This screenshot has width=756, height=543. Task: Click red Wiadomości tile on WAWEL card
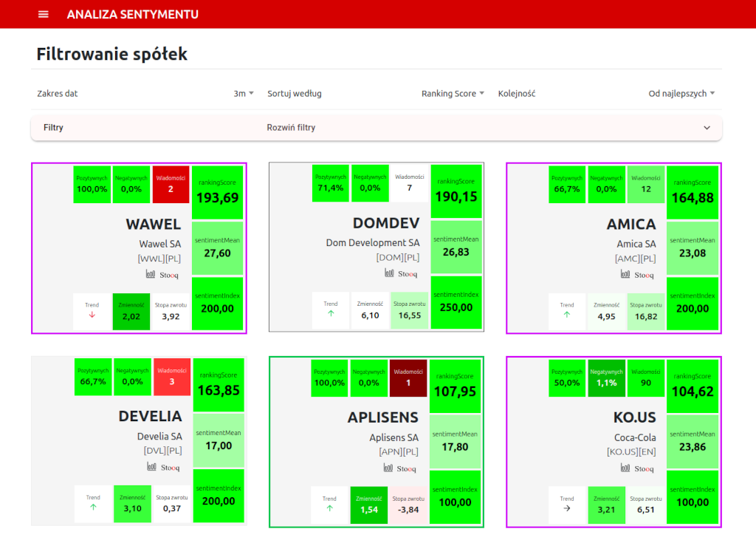[171, 184]
